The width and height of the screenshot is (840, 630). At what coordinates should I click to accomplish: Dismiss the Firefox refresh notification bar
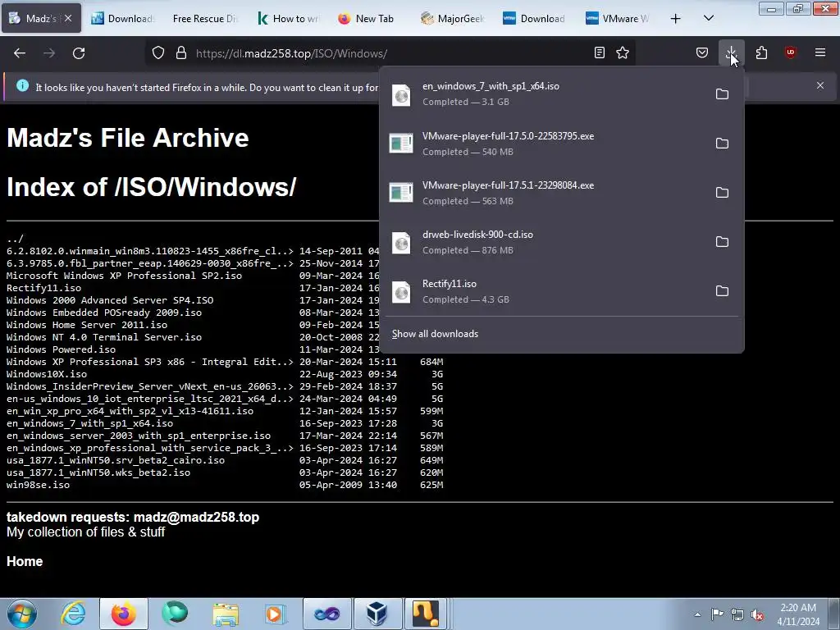point(820,85)
